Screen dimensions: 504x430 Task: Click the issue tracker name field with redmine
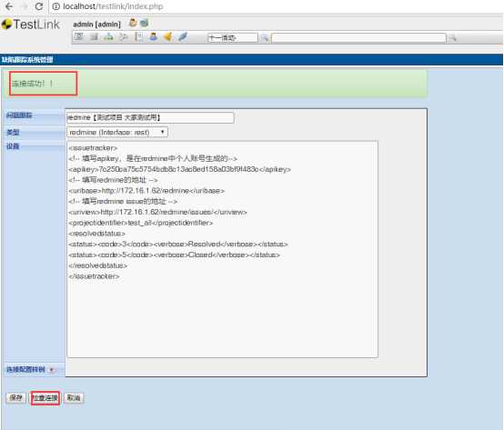click(150, 117)
